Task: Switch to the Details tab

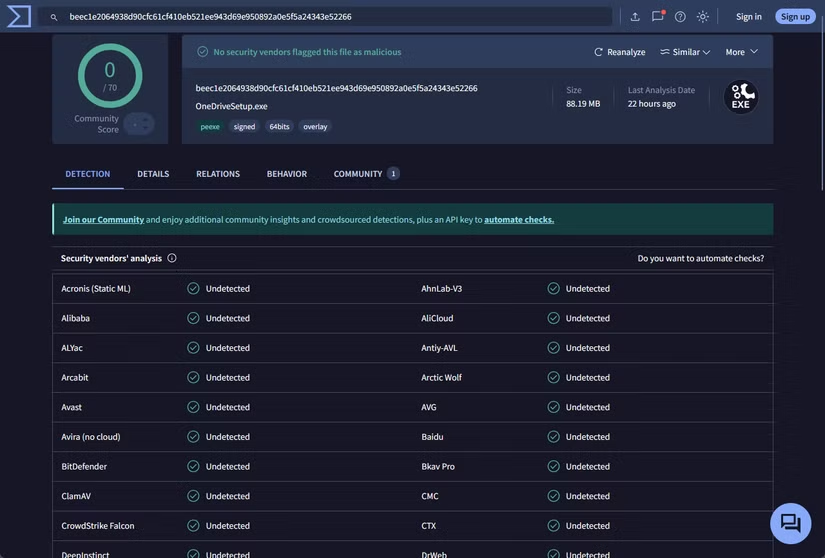Action: pyautogui.click(x=153, y=174)
